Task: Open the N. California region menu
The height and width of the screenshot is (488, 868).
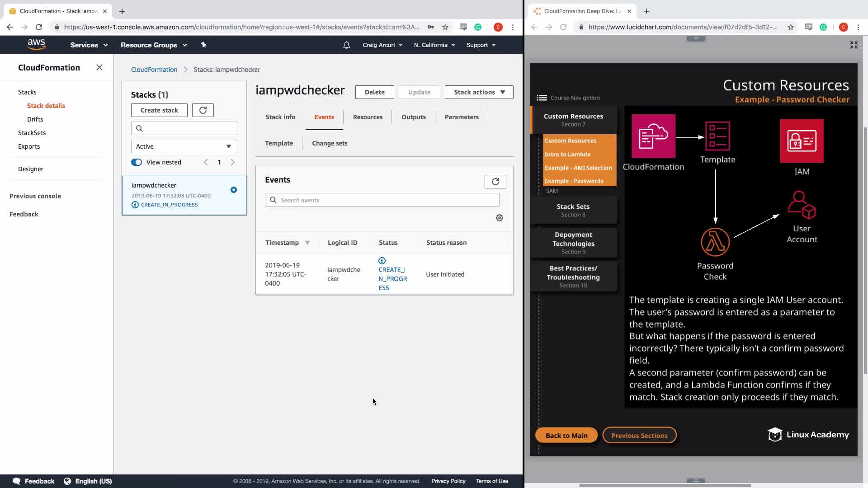Action: coord(434,45)
